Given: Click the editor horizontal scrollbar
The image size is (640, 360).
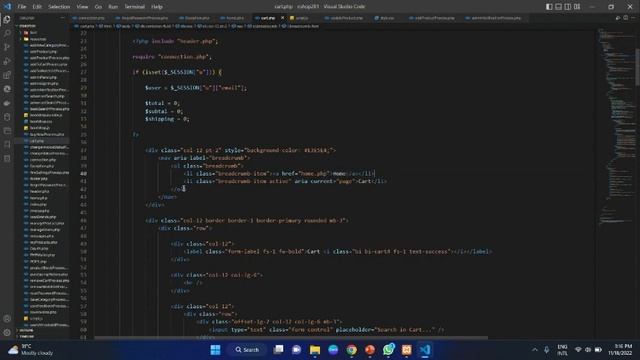Looking at the screenshot, I should [x=291, y=338].
